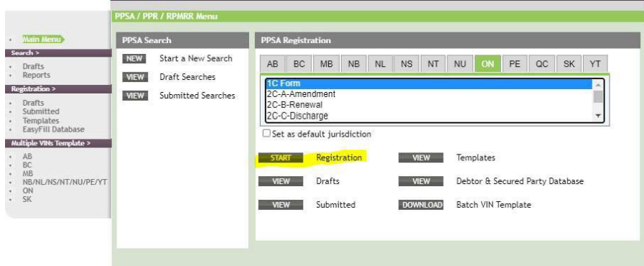
Task: Select the MB jurisdiction tab
Action: (326, 64)
